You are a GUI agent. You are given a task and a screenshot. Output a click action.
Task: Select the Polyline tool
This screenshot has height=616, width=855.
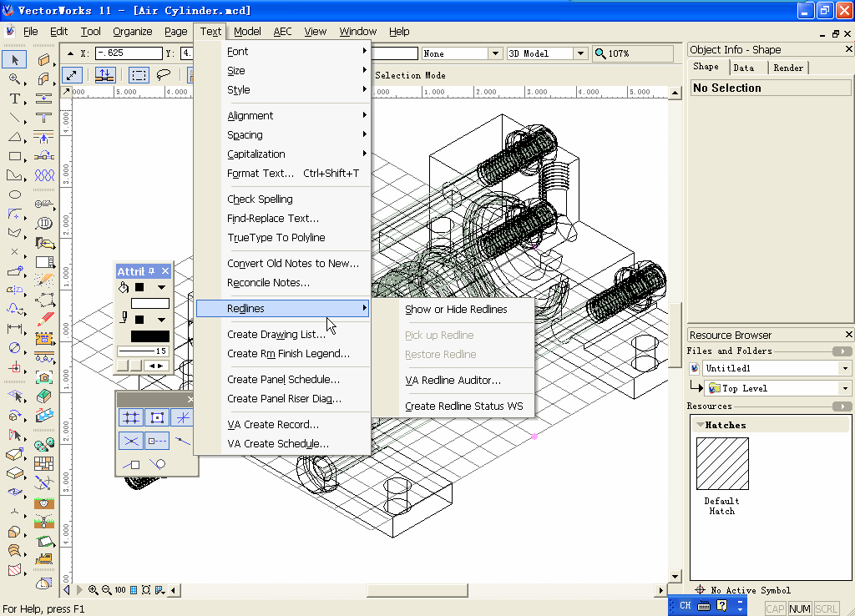pos(15,175)
